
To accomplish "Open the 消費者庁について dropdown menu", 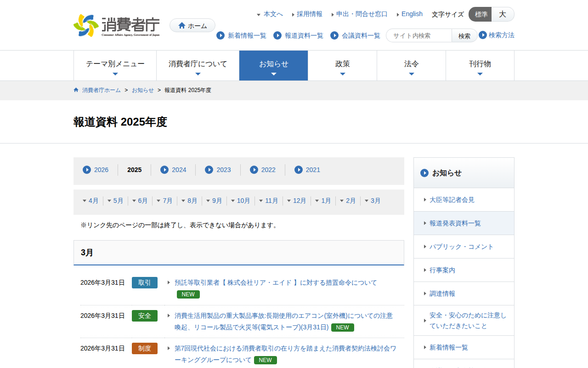I will (x=198, y=65).
